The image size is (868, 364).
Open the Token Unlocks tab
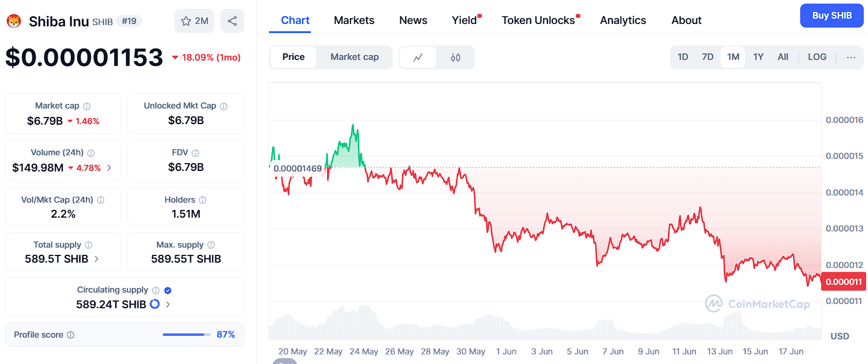click(538, 20)
